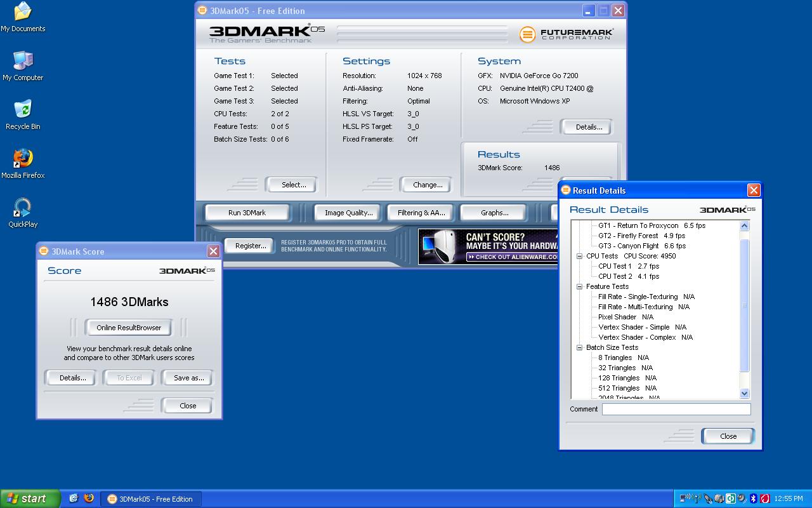Open the Windows Start menu
This screenshot has width=812, height=508.
click(x=30, y=498)
